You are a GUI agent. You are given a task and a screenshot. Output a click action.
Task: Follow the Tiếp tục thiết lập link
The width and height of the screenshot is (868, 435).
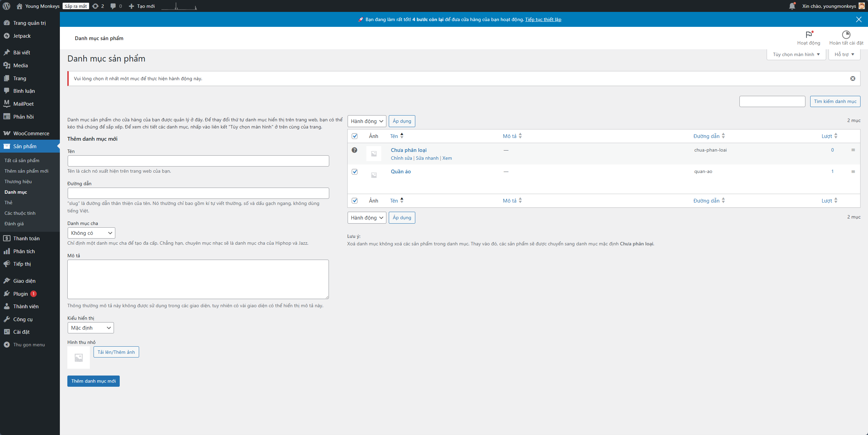[x=543, y=19]
